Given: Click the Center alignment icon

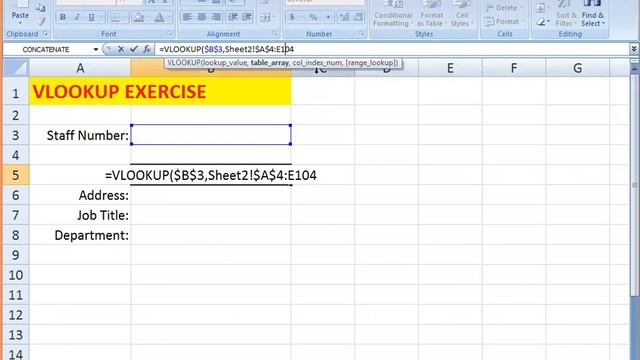Looking at the screenshot, I should point(202,17).
